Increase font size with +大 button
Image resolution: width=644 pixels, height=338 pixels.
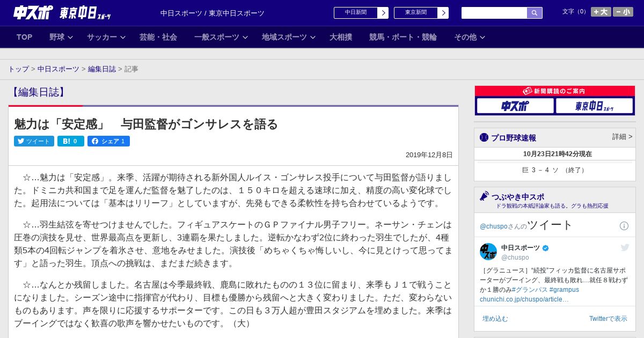pyautogui.click(x=601, y=12)
